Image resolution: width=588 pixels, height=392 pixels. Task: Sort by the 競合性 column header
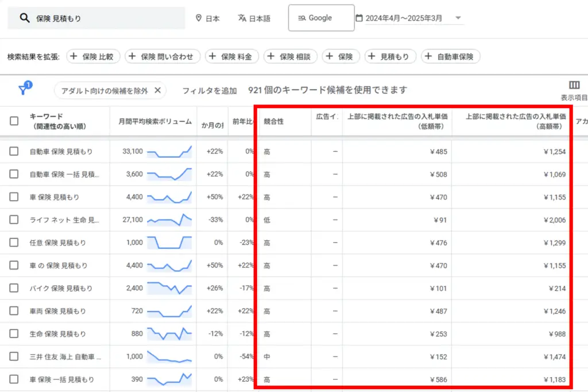pos(274,121)
